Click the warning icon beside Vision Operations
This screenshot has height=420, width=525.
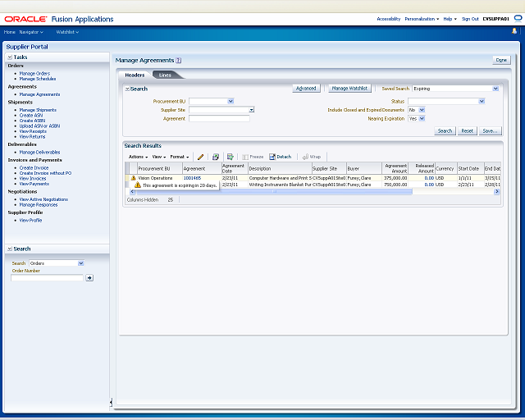[x=133, y=178]
